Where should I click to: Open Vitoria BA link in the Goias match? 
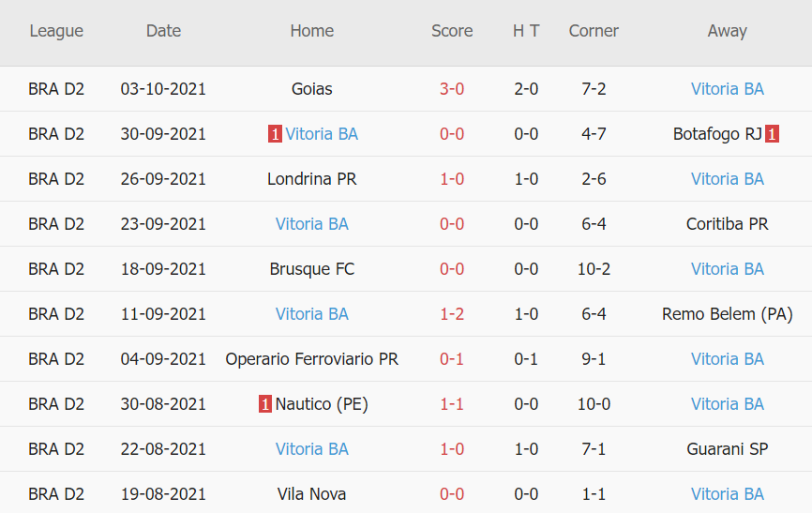[x=728, y=89]
